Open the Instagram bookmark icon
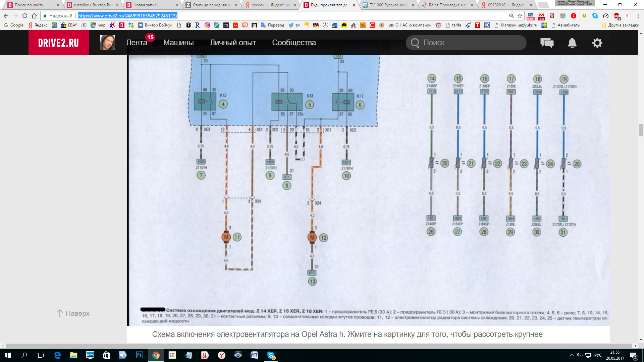 [x=207, y=25]
